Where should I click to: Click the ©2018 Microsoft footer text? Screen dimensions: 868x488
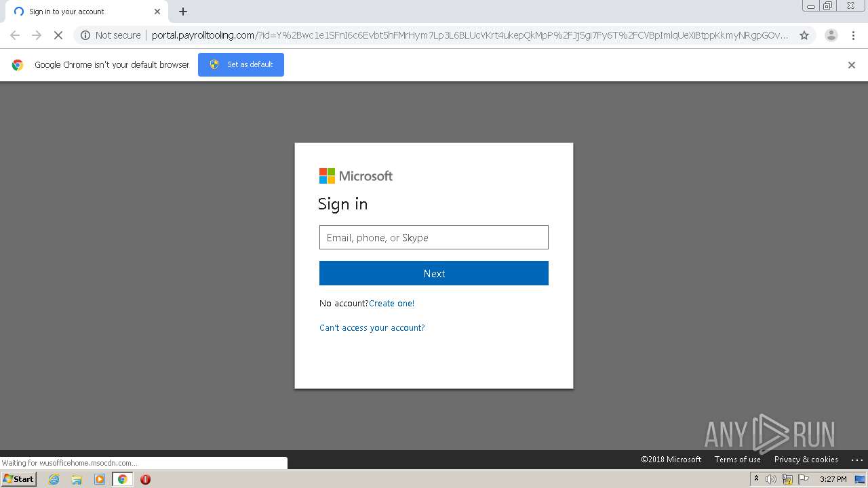click(x=671, y=460)
